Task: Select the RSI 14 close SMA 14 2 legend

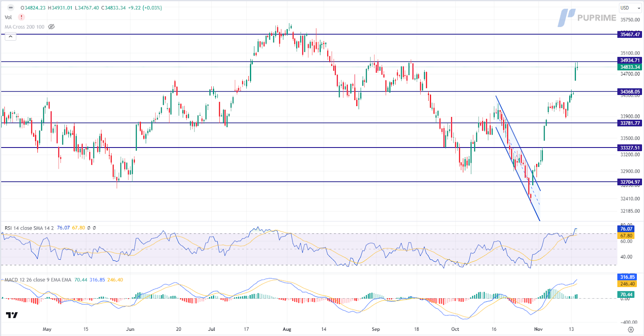Action: point(29,228)
